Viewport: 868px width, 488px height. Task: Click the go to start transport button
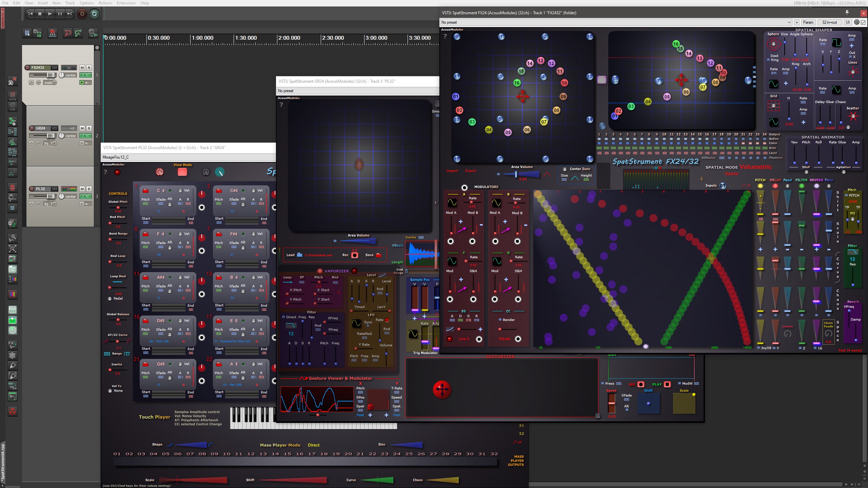(30, 14)
